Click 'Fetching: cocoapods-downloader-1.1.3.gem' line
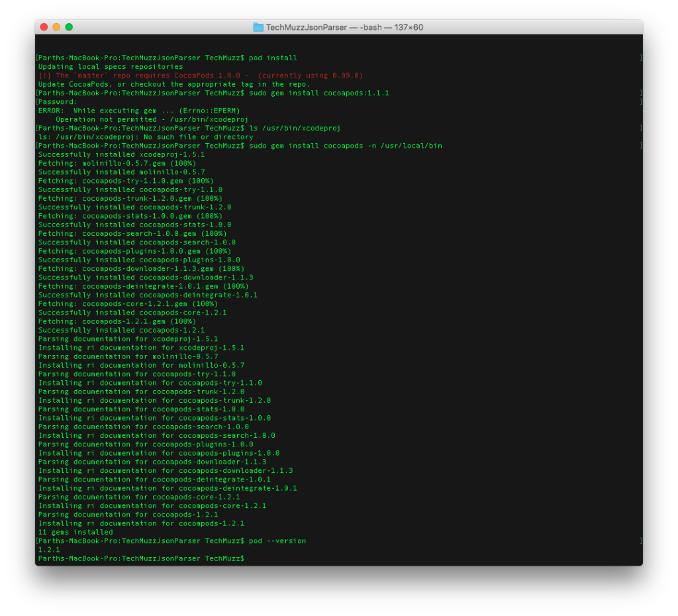This screenshot has height=616, width=678. click(x=142, y=269)
